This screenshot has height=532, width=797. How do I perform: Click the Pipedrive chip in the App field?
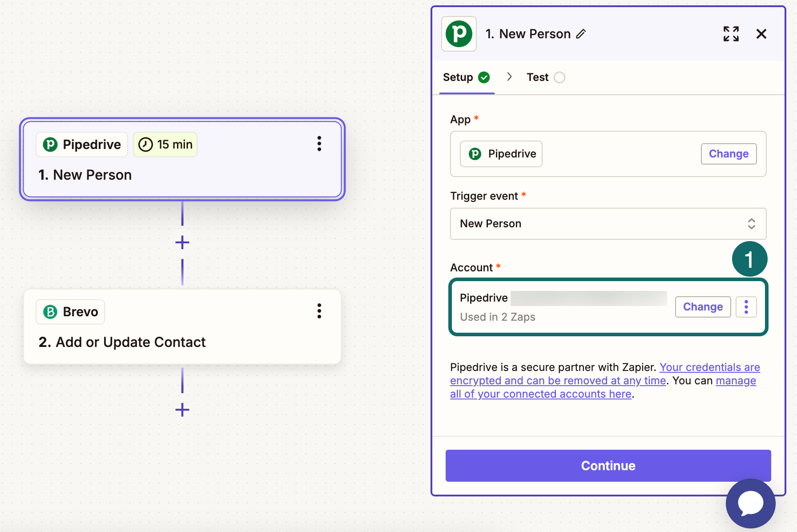click(501, 154)
